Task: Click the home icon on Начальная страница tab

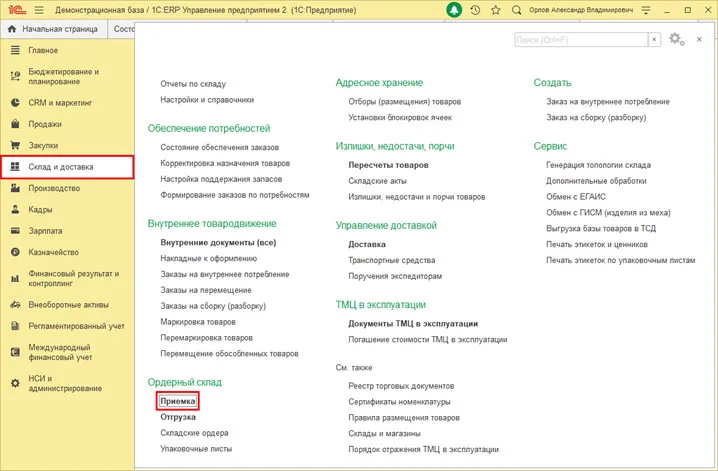Action: click(12, 29)
